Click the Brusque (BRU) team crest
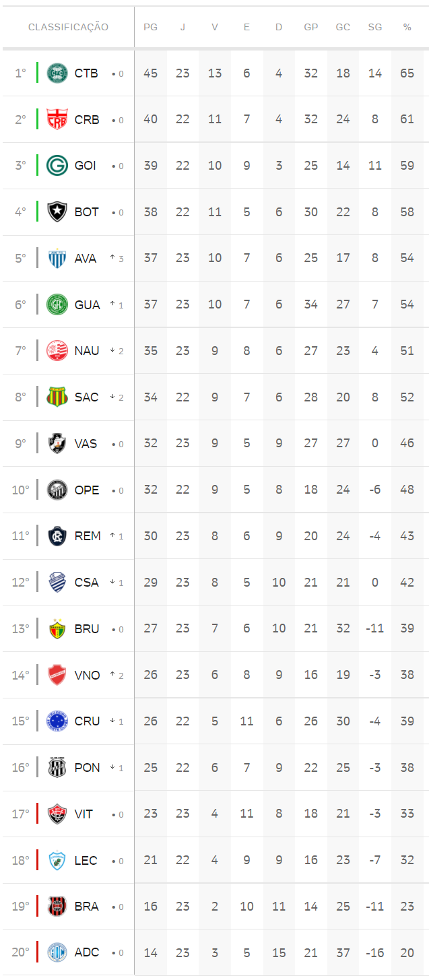The width and height of the screenshot is (429, 980). click(57, 628)
